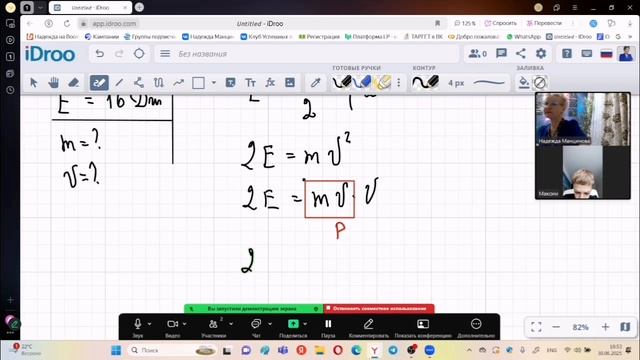Select the arrow pointer tool

click(x=34, y=83)
